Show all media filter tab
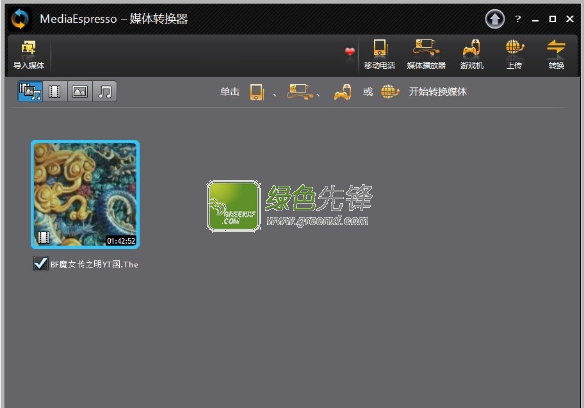Viewport: 584px width, 408px height. coord(30,91)
